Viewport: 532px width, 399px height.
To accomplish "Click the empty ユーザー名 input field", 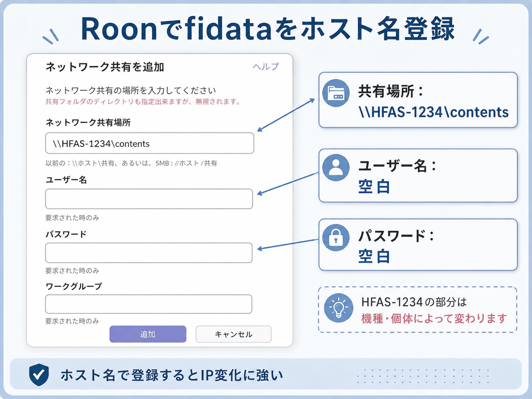I will (x=149, y=199).
